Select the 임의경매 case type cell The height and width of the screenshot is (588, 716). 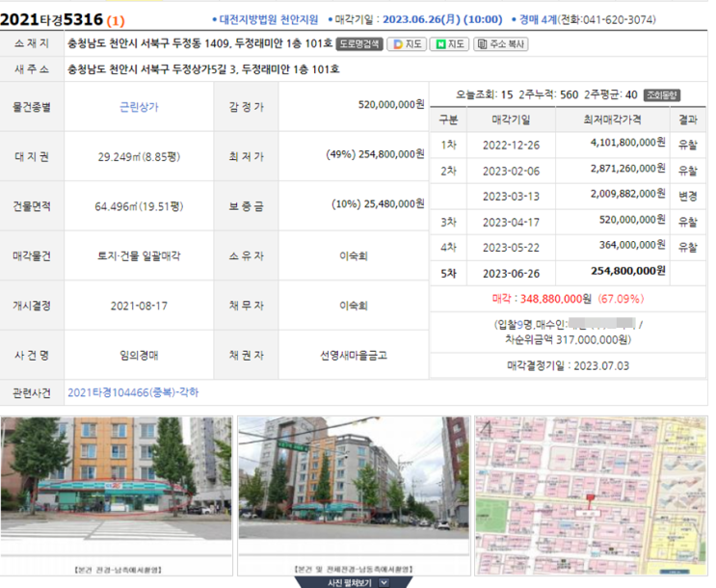tap(139, 355)
